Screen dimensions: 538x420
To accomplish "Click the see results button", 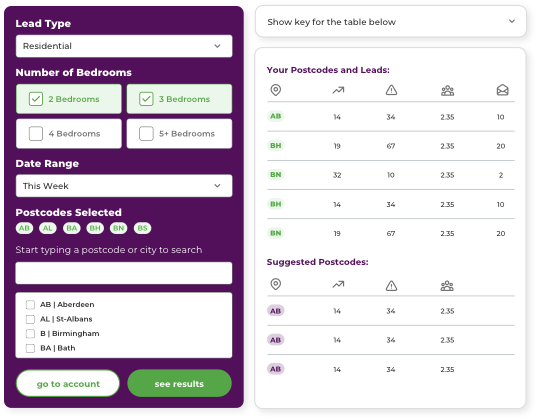I will pos(179,384).
